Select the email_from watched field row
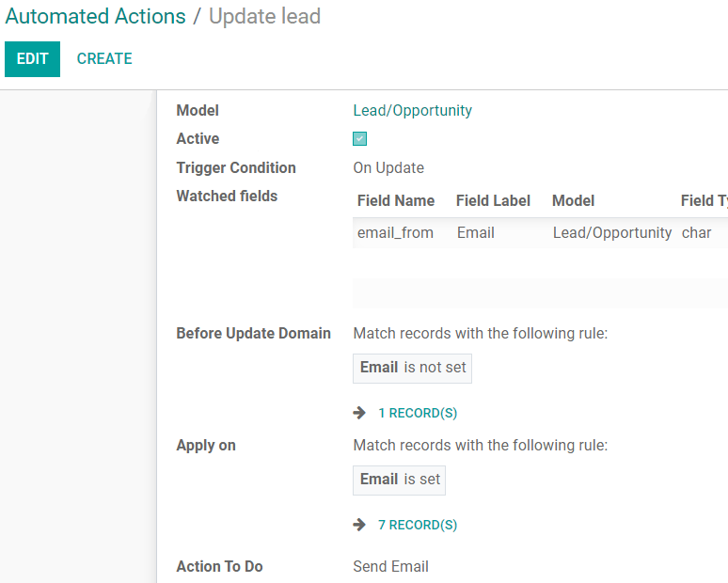Viewport: 728px width, 583px height. pyautogui.click(x=395, y=233)
